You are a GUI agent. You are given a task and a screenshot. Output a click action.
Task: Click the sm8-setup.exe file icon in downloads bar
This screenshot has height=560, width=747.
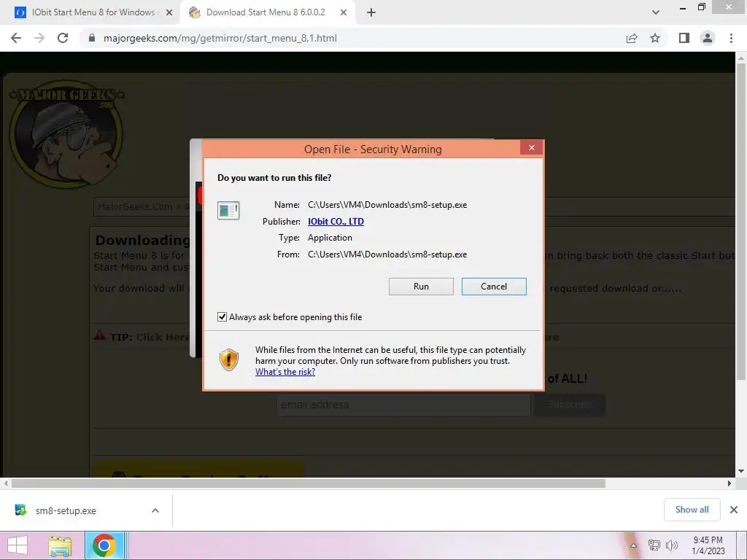[20, 510]
